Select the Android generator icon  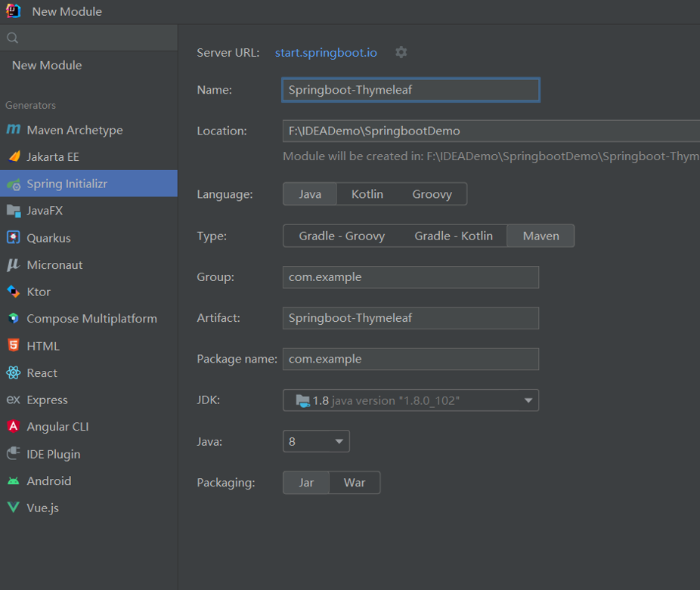pos(14,481)
